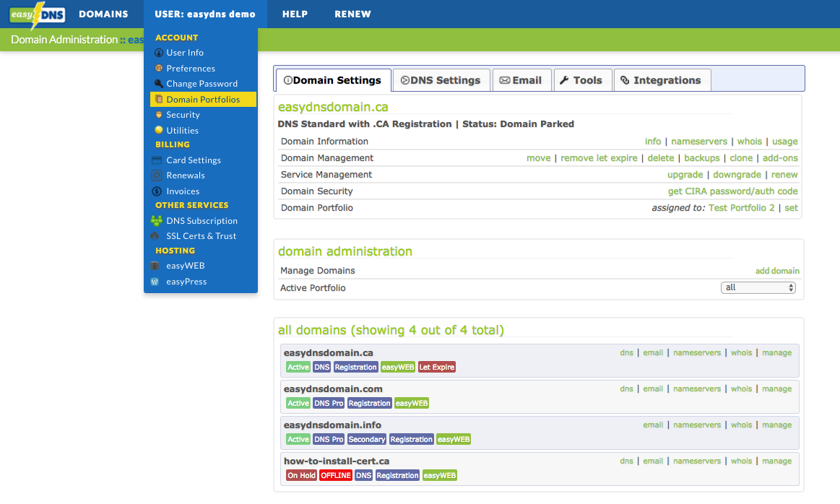Image resolution: width=840 pixels, height=504 pixels.
Task: Open the DOMAINS top menu
Action: [x=103, y=14]
